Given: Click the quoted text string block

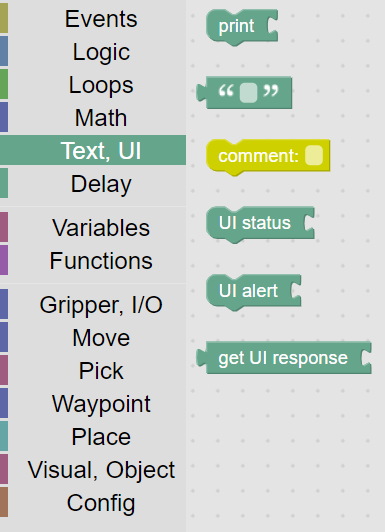Looking at the screenshot, I should [x=244, y=92].
